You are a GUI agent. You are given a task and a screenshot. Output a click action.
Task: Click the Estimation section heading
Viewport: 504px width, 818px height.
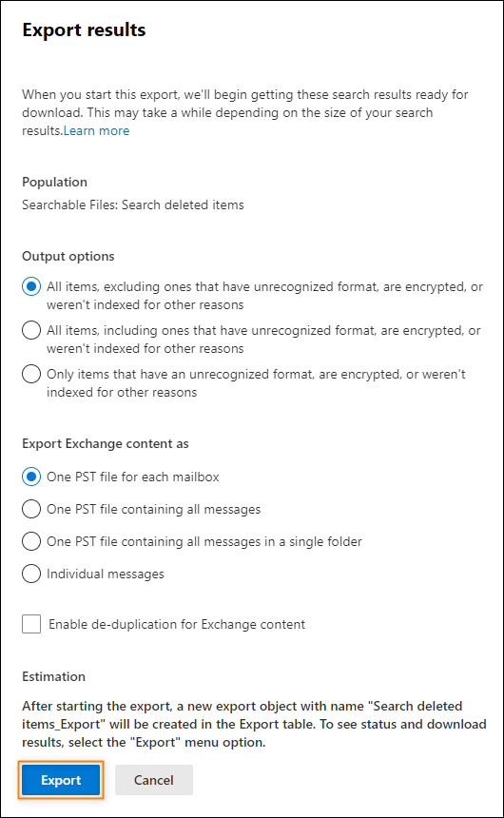coord(54,676)
